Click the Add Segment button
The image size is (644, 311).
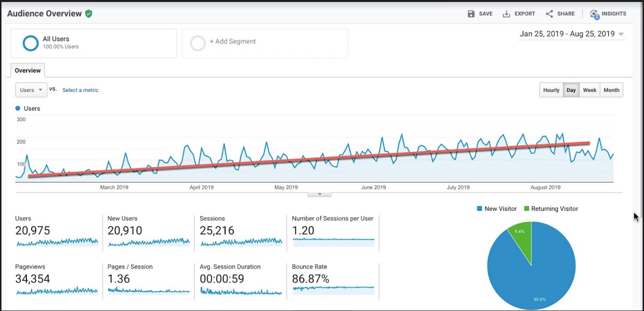[x=233, y=42]
